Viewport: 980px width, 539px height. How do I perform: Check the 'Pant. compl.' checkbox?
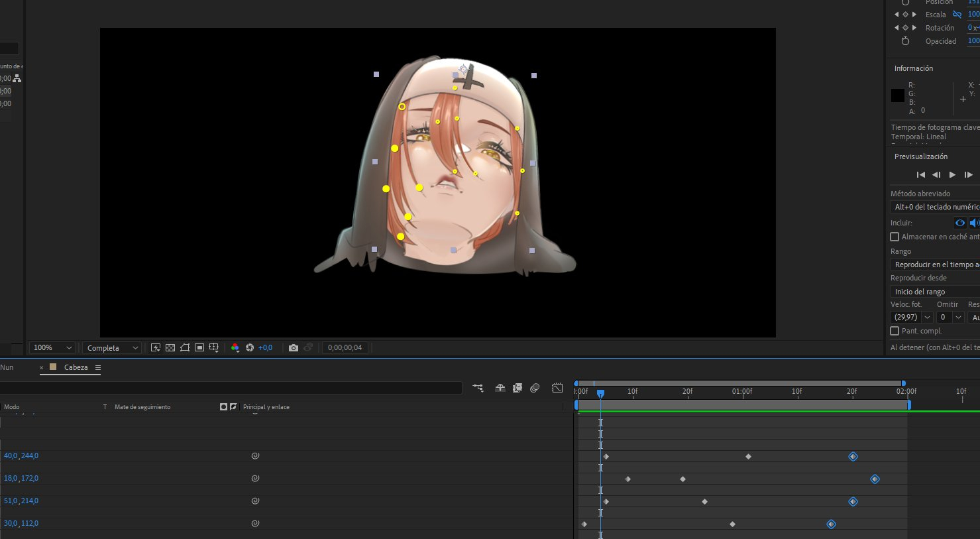pyautogui.click(x=895, y=331)
